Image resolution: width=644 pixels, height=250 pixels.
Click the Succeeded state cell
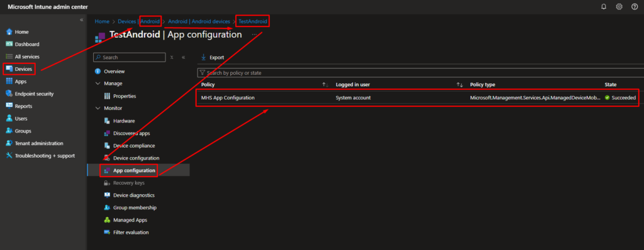[620, 98]
